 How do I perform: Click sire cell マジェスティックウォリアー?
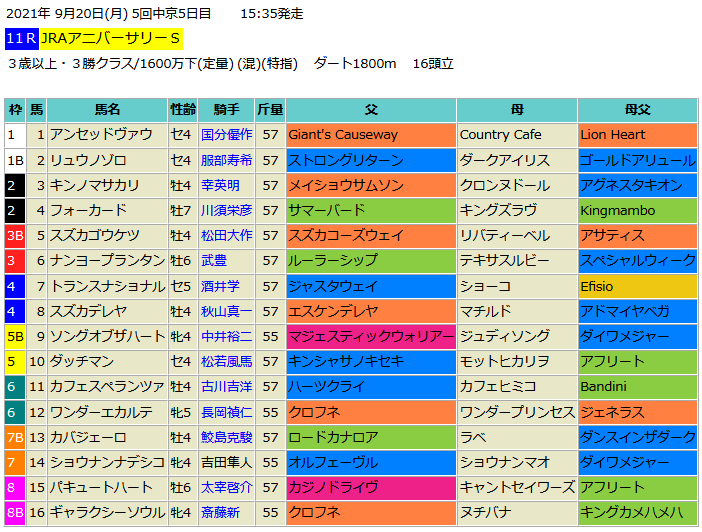(x=371, y=336)
